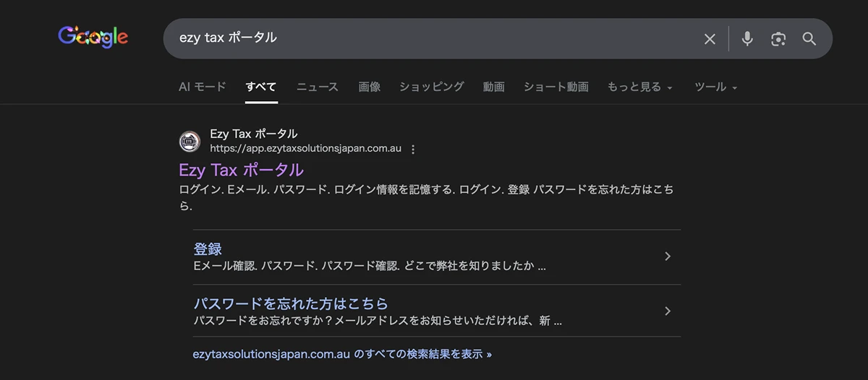Open Google Lens image search
Image resolution: width=868 pixels, height=380 pixels.
click(x=778, y=39)
